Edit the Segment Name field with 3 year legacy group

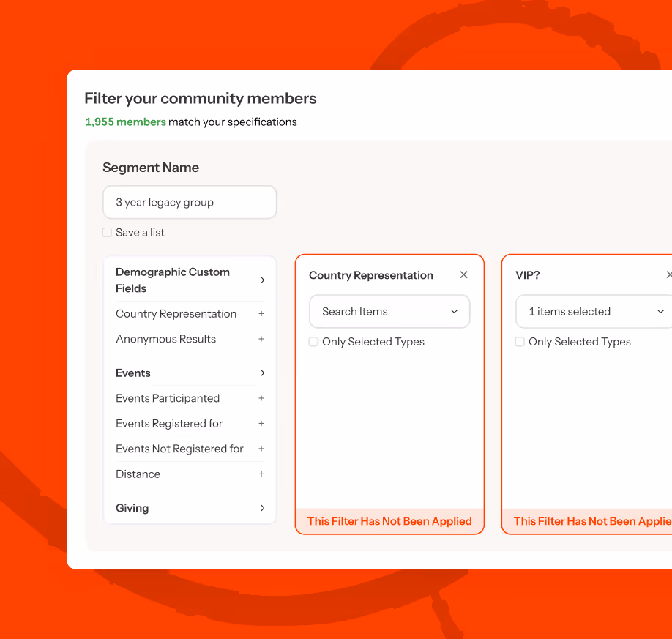(x=190, y=202)
